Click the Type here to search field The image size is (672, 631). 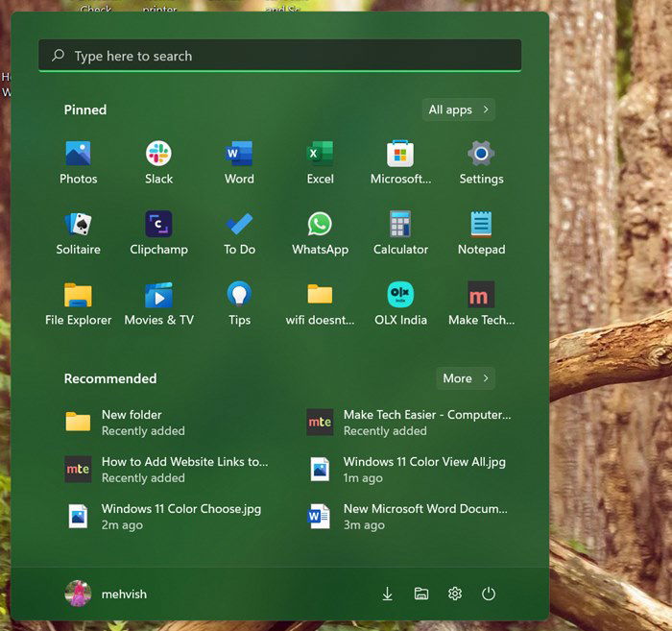[280, 56]
